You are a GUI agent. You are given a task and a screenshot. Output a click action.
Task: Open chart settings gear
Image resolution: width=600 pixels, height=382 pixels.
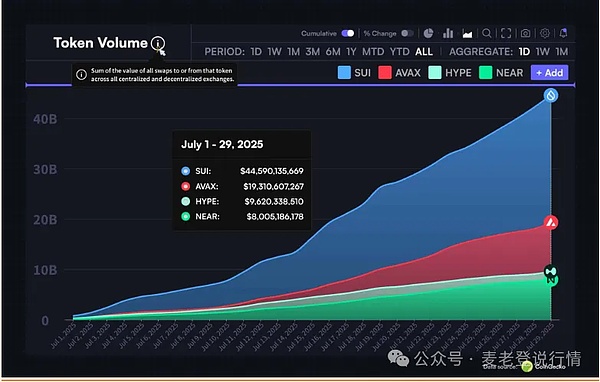click(545, 34)
